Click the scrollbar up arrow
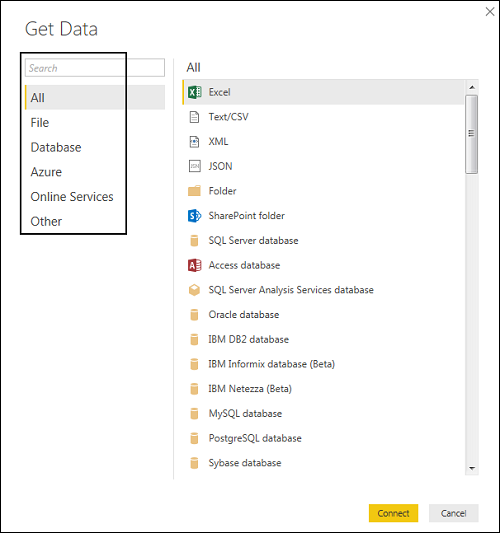This screenshot has height=533, width=500. (x=472, y=87)
